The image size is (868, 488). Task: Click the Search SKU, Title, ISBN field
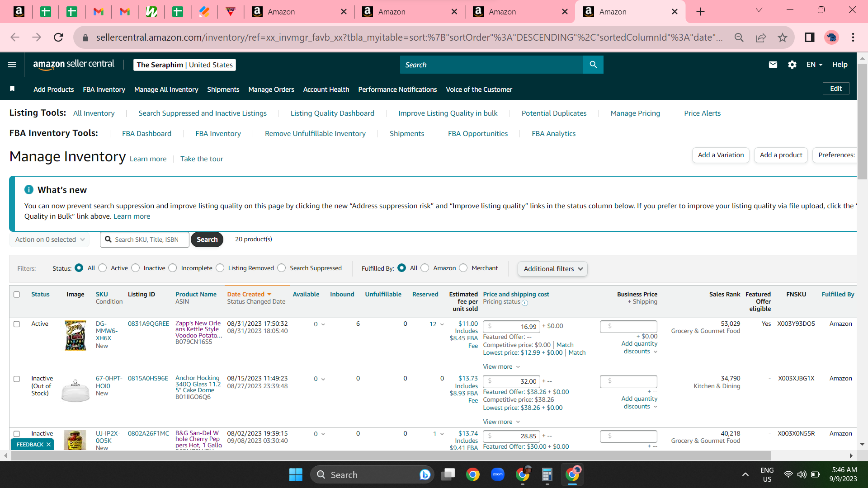[145, 239]
